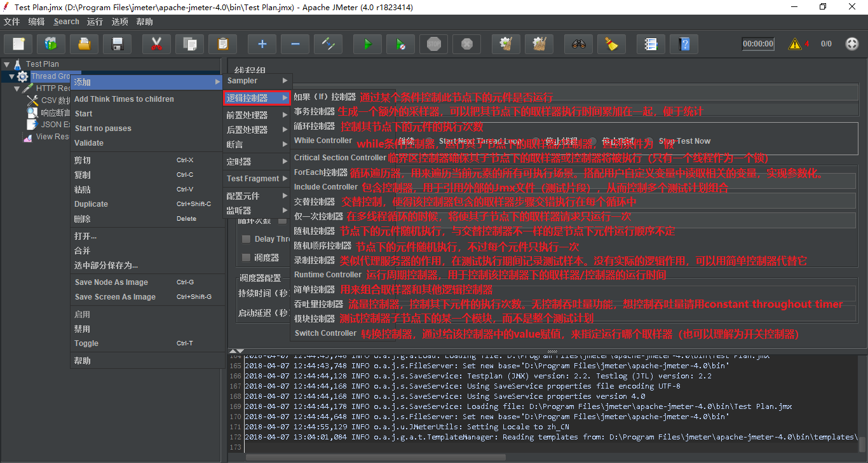Image resolution: width=868 pixels, height=463 pixels.
Task: Add a While Controller
Action: pyautogui.click(x=323, y=141)
